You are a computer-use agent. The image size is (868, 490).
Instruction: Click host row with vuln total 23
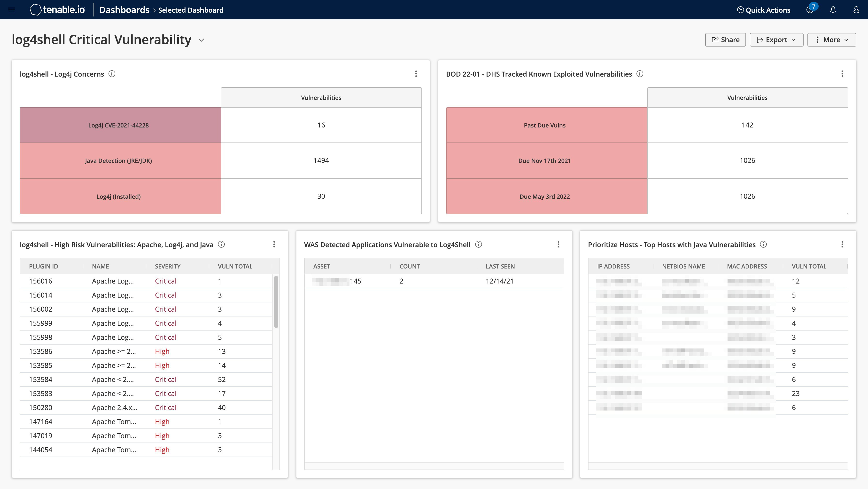click(718, 394)
